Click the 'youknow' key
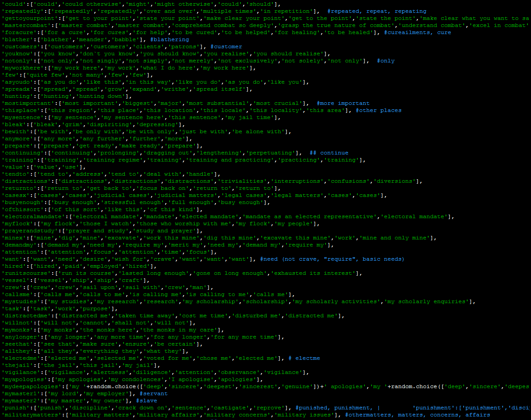The width and height of the screenshot is (531, 420). (17, 54)
